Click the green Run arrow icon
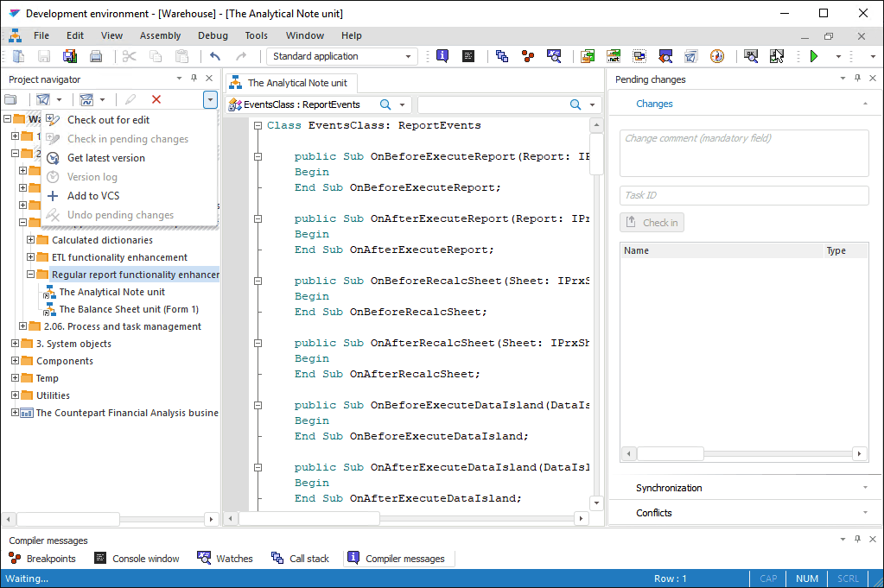The width and height of the screenshot is (884, 588). pos(813,56)
